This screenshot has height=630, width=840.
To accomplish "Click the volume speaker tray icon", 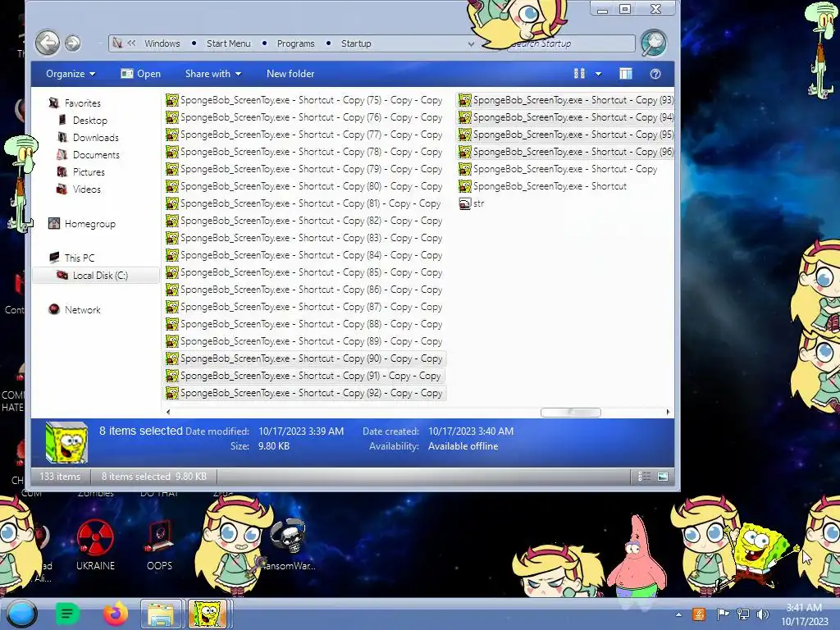I will pos(763,614).
